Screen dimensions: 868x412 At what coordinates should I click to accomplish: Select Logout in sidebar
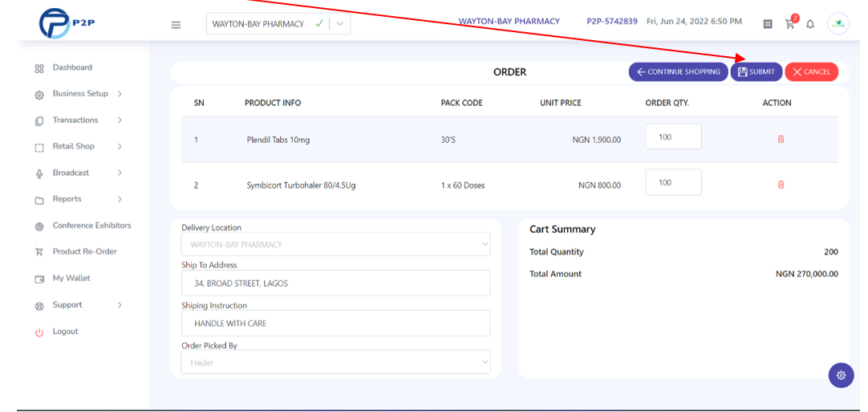tap(65, 332)
